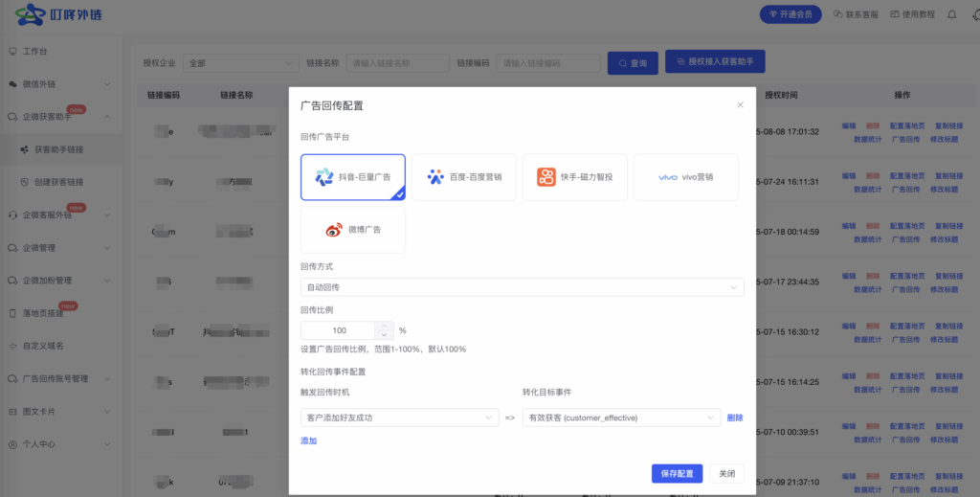This screenshot has height=497, width=980.
Task: Click the 开通会员 button
Action: (791, 14)
